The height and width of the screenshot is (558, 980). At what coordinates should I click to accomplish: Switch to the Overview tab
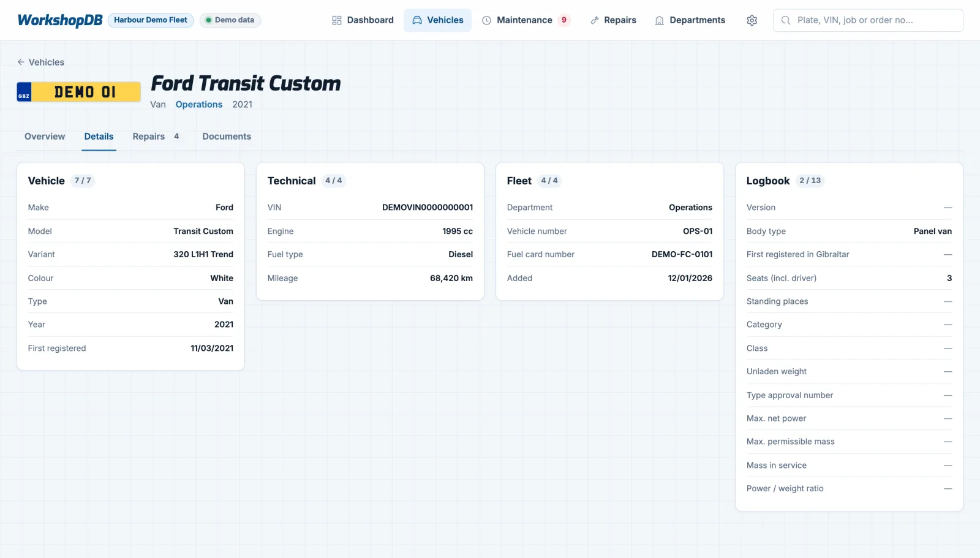click(45, 137)
